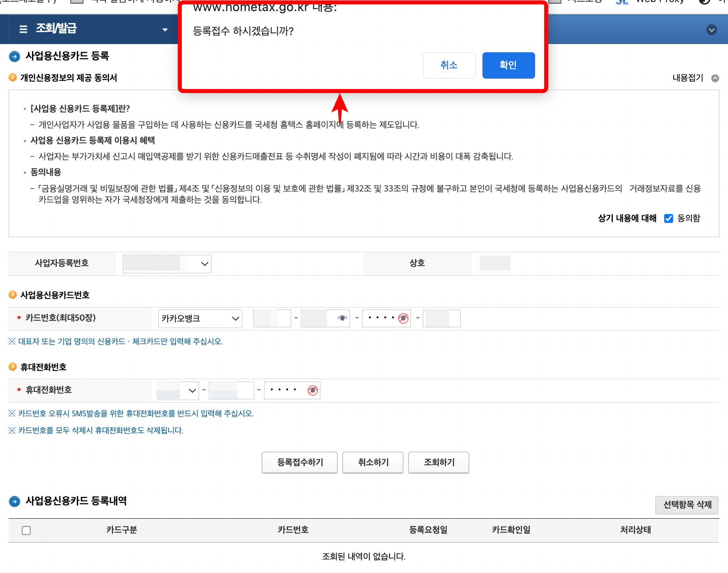Click the blue arrow icon beside 사업용신용카드 등록내역

[x=14, y=501]
